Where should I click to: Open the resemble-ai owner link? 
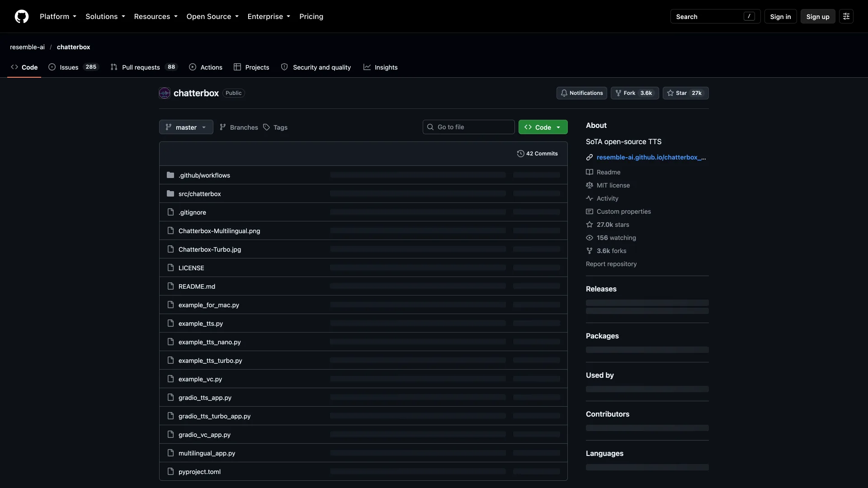(x=27, y=47)
